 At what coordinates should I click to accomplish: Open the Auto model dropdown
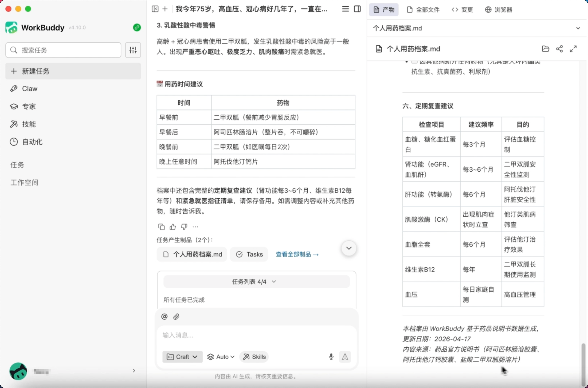click(x=221, y=357)
